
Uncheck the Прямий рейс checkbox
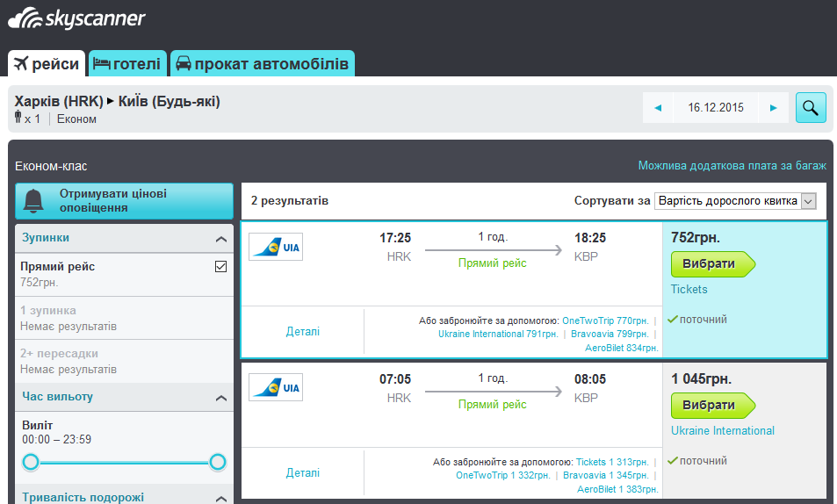click(220, 267)
